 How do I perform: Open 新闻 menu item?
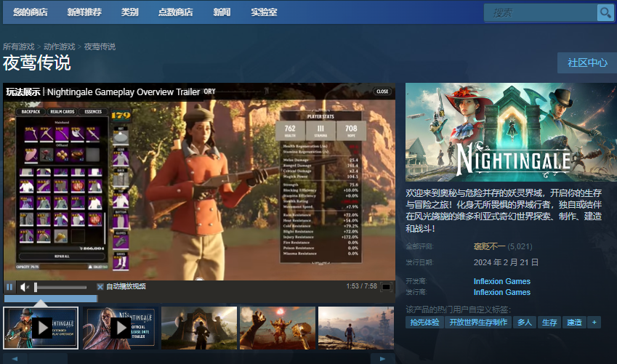[x=222, y=12]
